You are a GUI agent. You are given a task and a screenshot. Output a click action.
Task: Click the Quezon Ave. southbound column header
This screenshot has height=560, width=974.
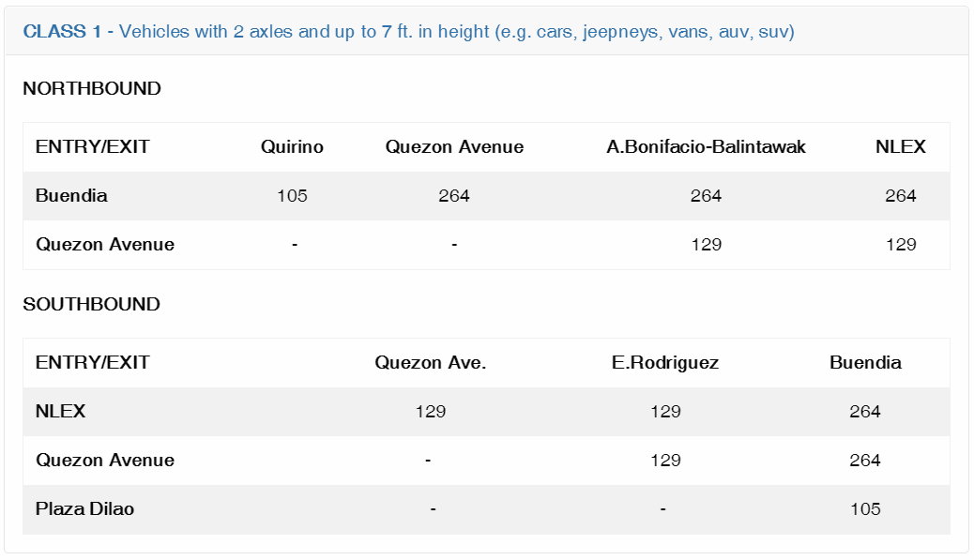point(431,362)
